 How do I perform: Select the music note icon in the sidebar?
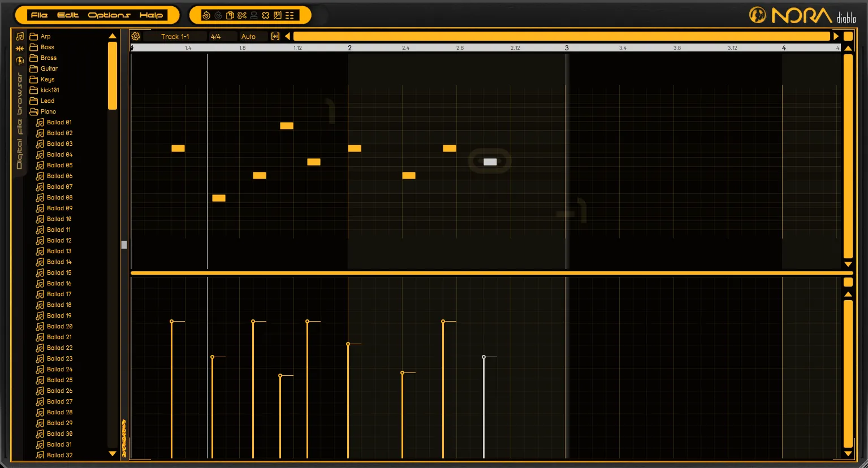19,36
